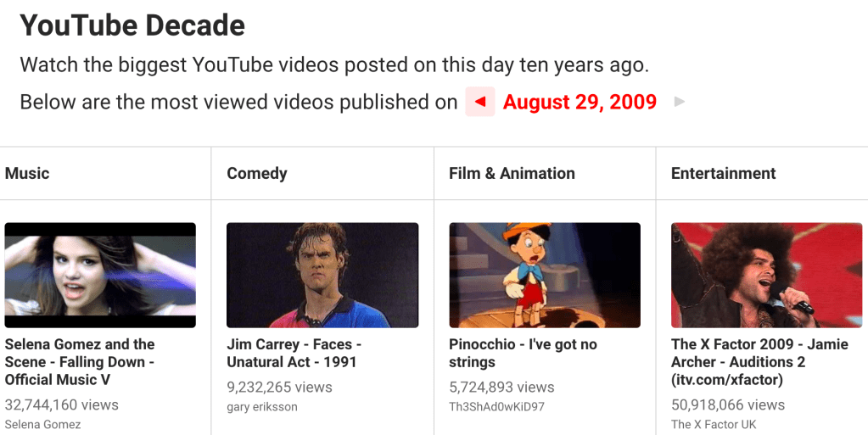Open the Pinocchio video thumbnail

coord(544,275)
